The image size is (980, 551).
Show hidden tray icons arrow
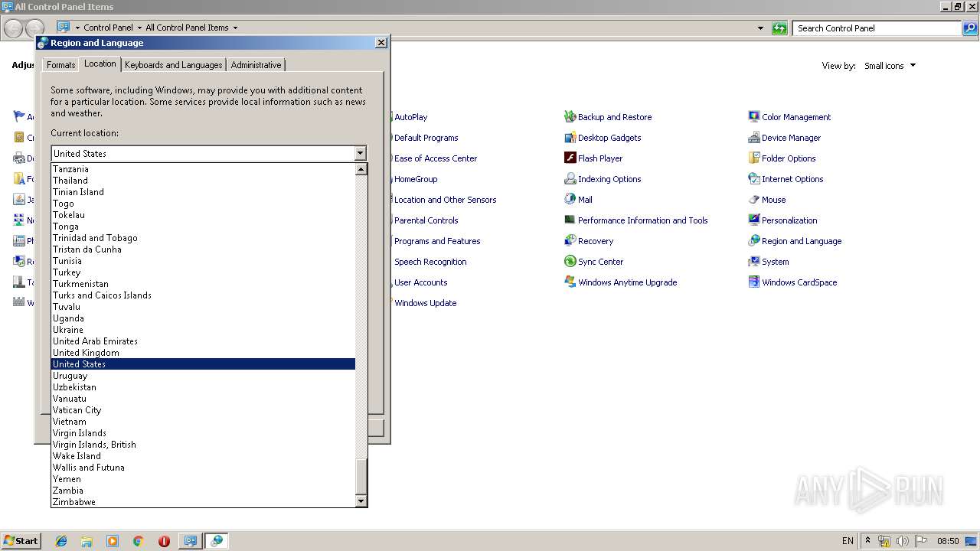868,541
